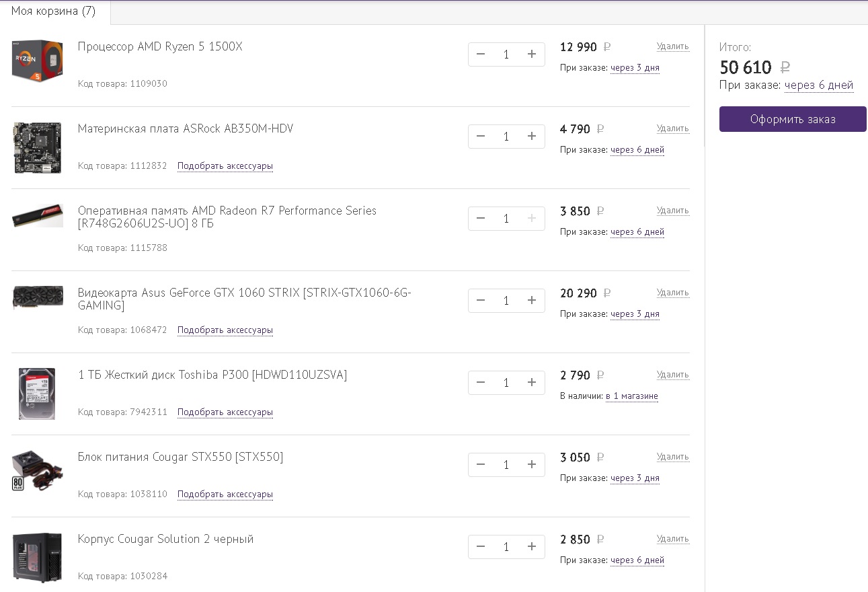The height and width of the screenshot is (592, 868).
Task: Open Подобрать аксессуары for ASRock motherboard
Action: [x=225, y=166]
